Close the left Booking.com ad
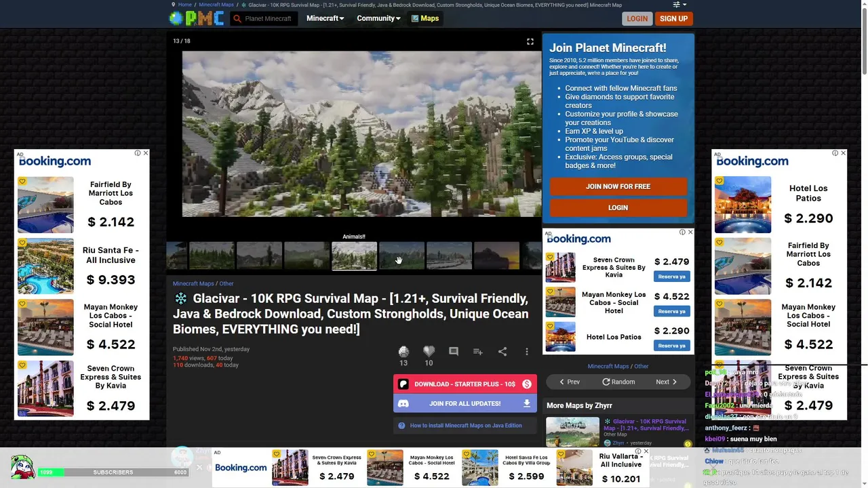The image size is (868, 488). (145, 153)
